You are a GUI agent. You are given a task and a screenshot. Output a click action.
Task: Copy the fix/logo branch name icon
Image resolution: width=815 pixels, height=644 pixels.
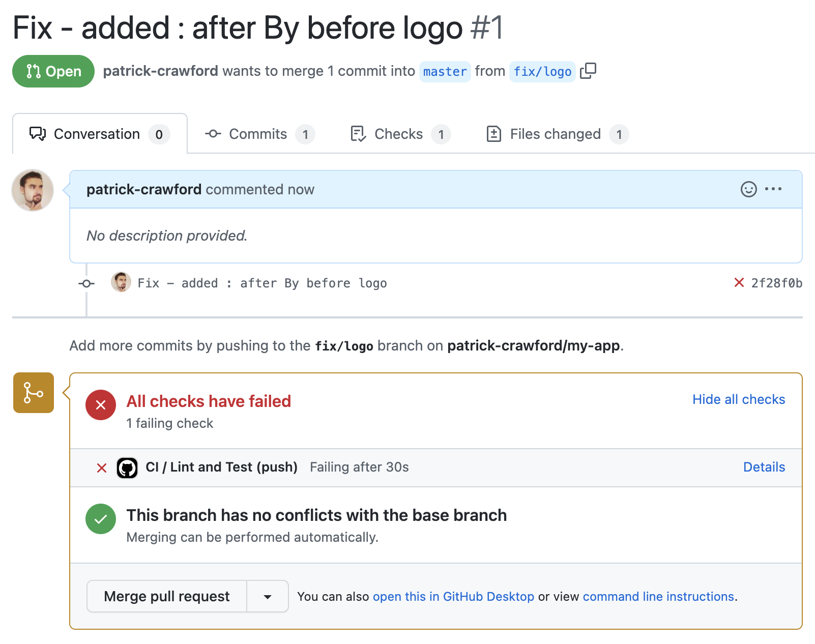click(x=588, y=71)
